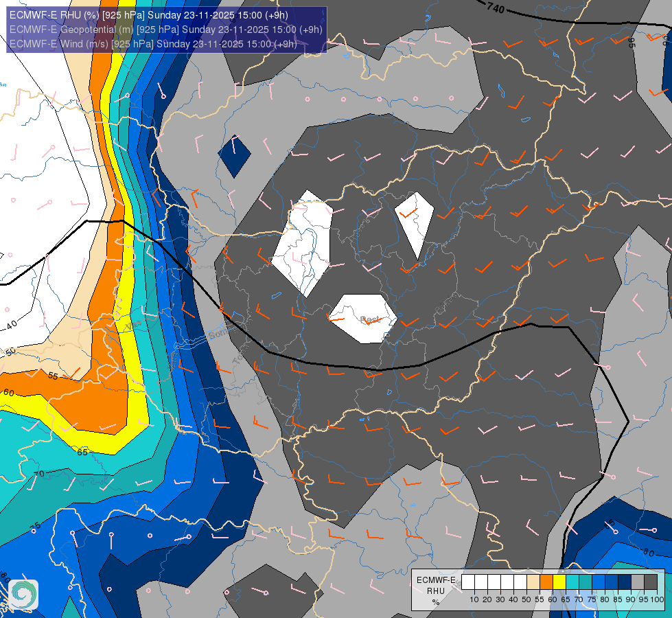This screenshot has width=672, height=618.
Task: Click the light gray 90-95 legend swatch
Action: 638,582
